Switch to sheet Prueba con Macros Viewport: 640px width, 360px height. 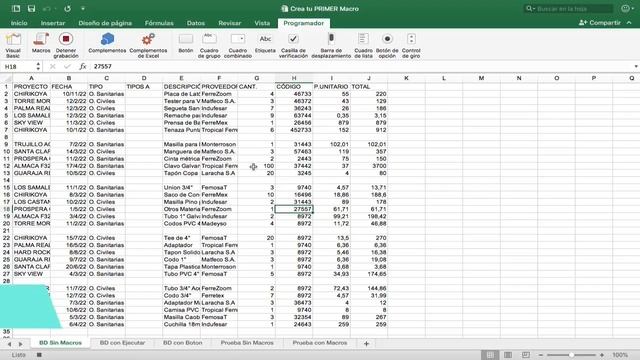(320, 343)
